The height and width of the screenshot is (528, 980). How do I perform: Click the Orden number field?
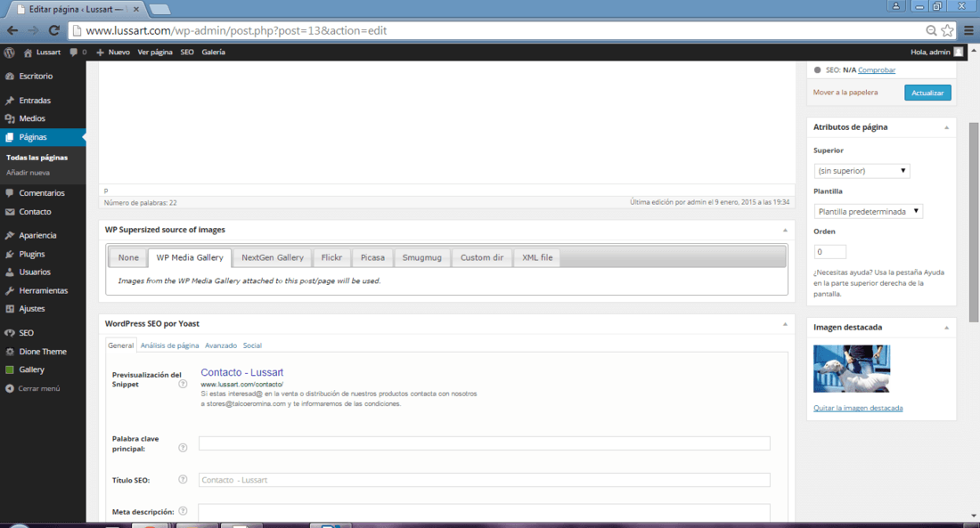pyautogui.click(x=830, y=252)
